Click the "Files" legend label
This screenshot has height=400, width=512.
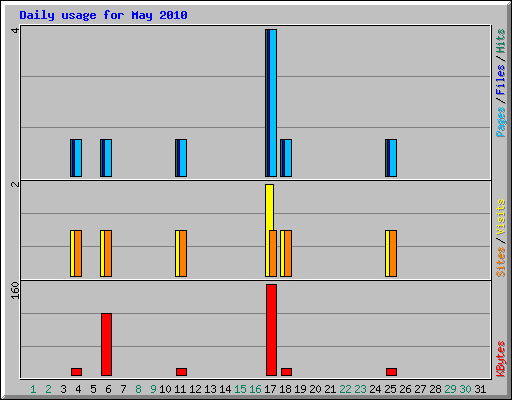[x=501, y=79]
